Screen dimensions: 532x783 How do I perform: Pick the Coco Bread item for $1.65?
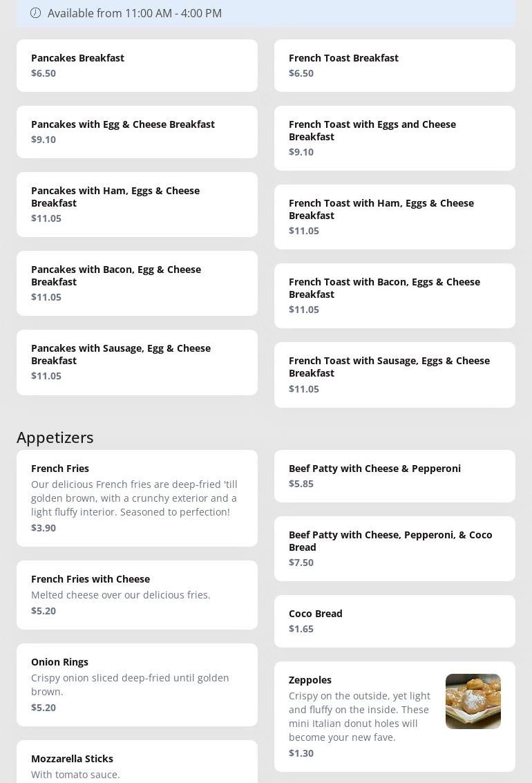pos(395,621)
